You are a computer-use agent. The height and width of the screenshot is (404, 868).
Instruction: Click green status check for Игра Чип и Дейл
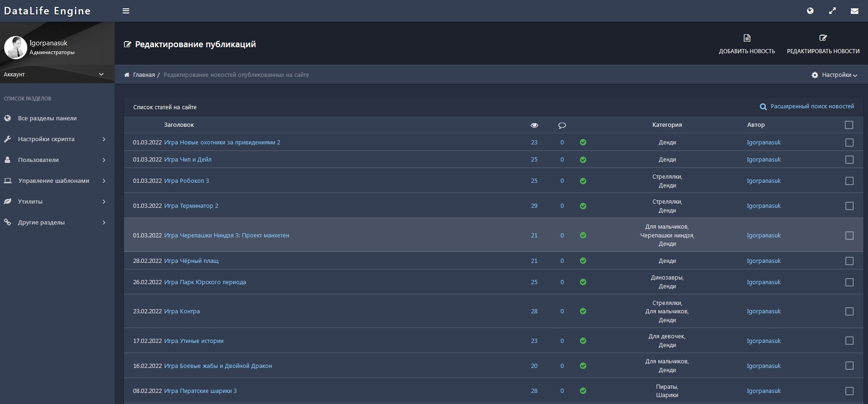(x=583, y=160)
